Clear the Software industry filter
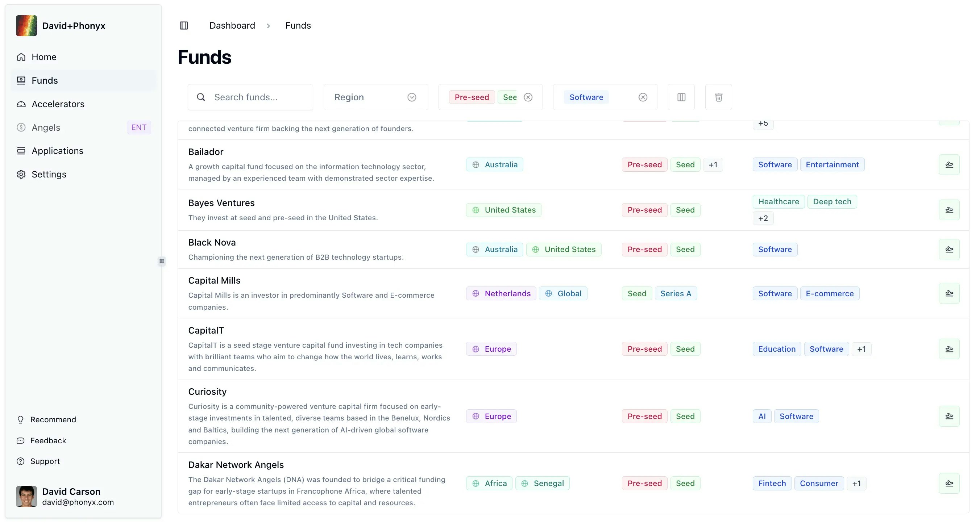The image size is (980, 523). (643, 97)
